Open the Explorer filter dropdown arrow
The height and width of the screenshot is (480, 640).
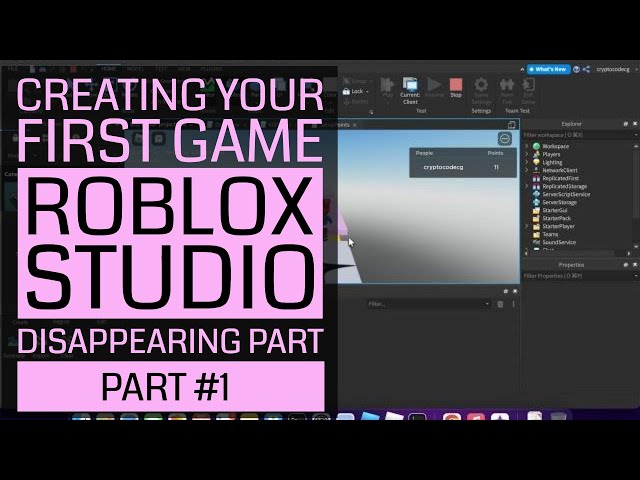coord(636,135)
